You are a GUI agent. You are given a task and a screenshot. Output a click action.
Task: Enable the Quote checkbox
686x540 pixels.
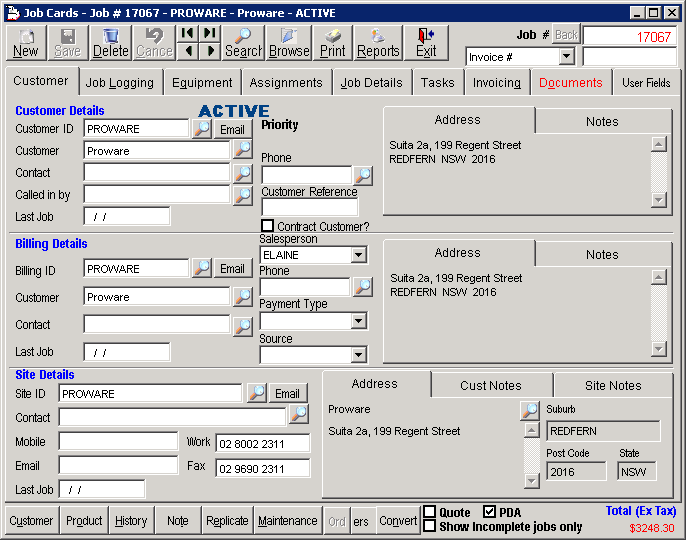click(430, 512)
